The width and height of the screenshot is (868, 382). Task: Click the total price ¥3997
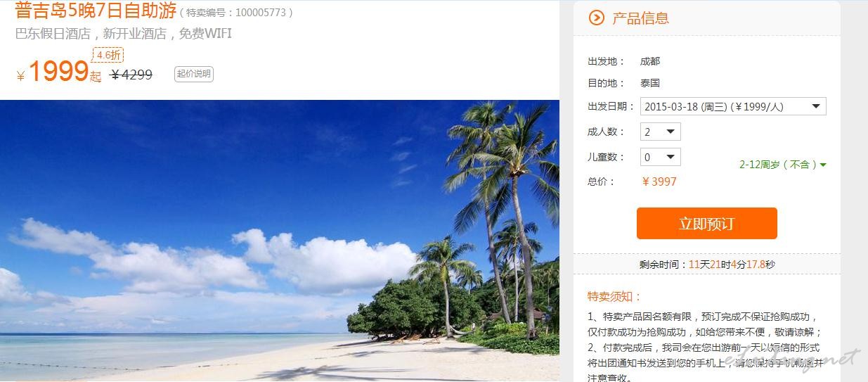pyautogui.click(x=659, y=182)
